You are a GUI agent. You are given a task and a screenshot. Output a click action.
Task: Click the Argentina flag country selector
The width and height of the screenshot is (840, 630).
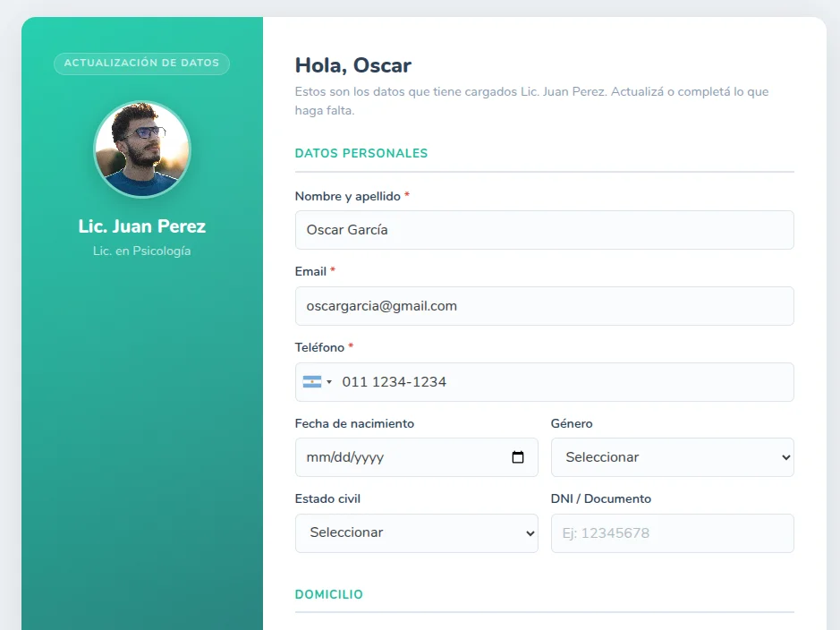318,381
